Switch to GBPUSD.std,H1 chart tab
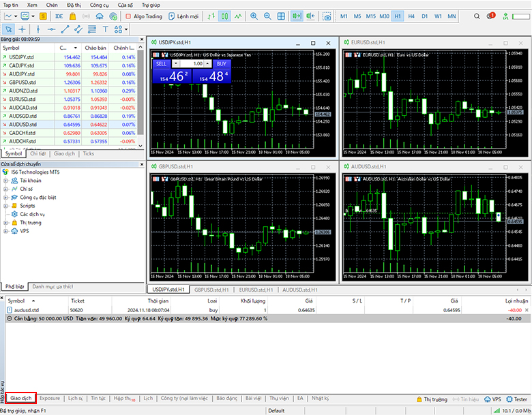The image size is (532, 415). pos(211,290)
